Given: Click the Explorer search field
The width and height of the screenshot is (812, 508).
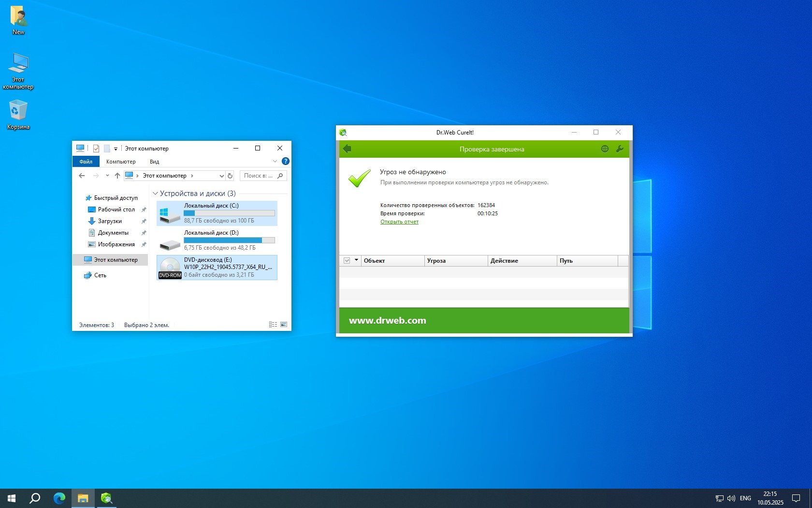Looking at the screenshot, I should tap(259, 176).
